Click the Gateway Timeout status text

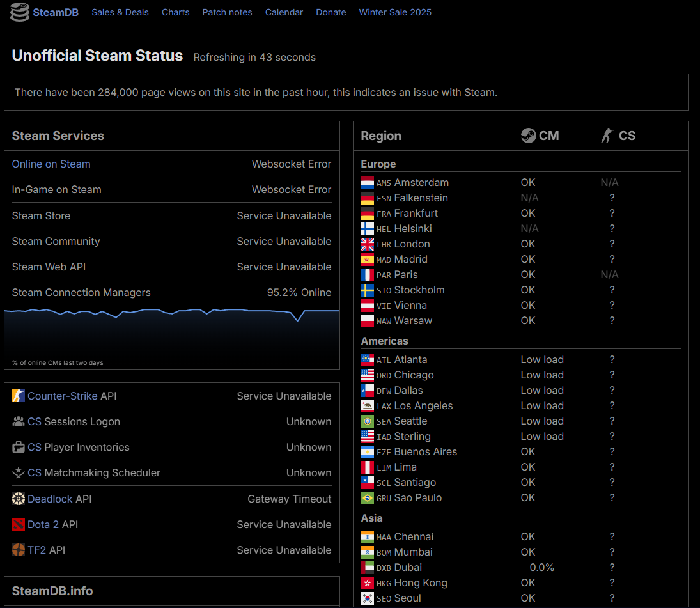(290, 499)
